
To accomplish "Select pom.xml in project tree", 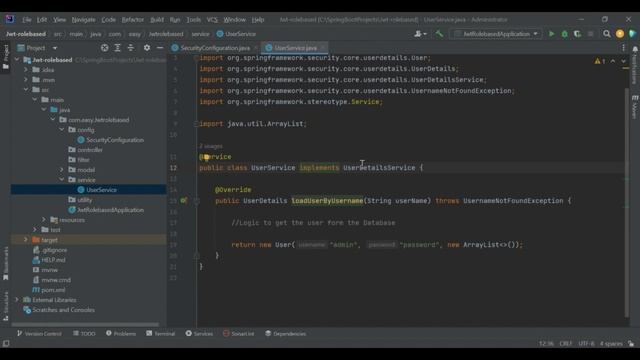I will 53,290.
